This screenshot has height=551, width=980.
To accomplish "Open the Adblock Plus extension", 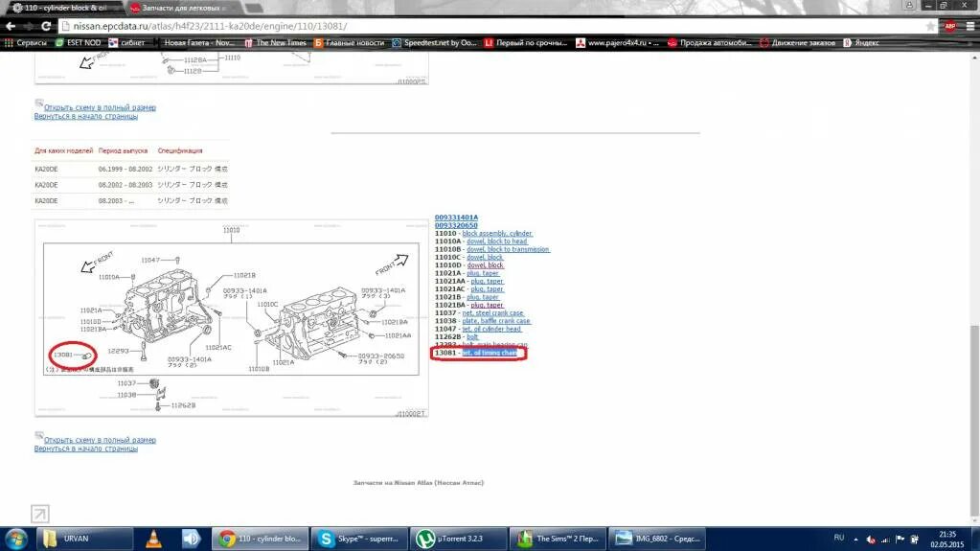I will (x=950, y=26).
